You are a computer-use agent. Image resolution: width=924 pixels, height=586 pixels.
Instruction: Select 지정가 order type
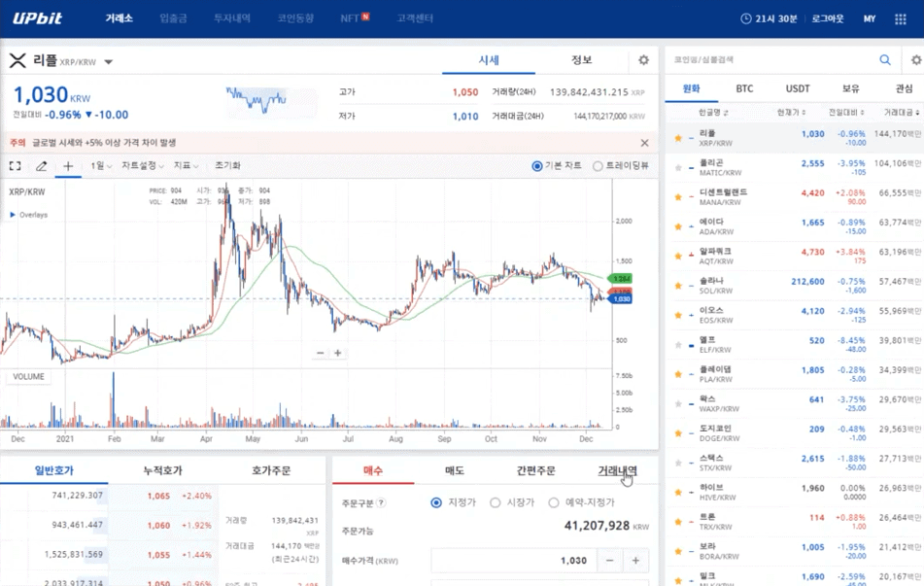pyautogui.click(x=436, y=502)
